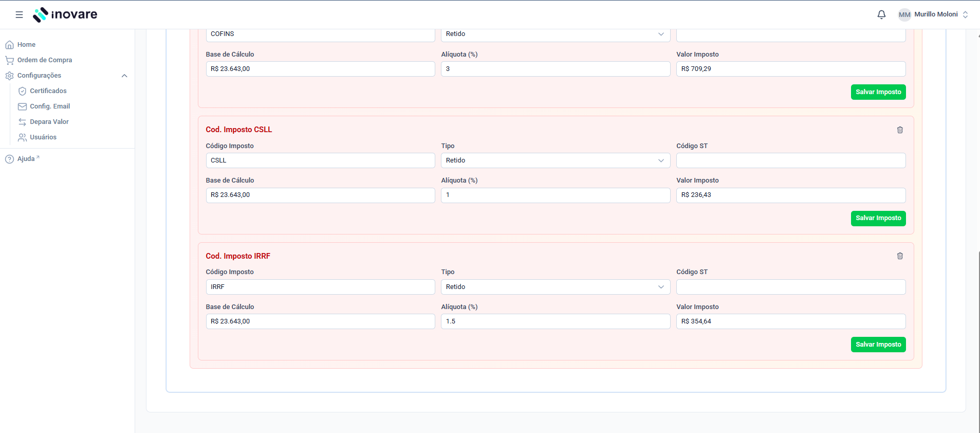
Task: Expand the Murillo Moloni account switcher arrows
Action: tap(965, 14)
